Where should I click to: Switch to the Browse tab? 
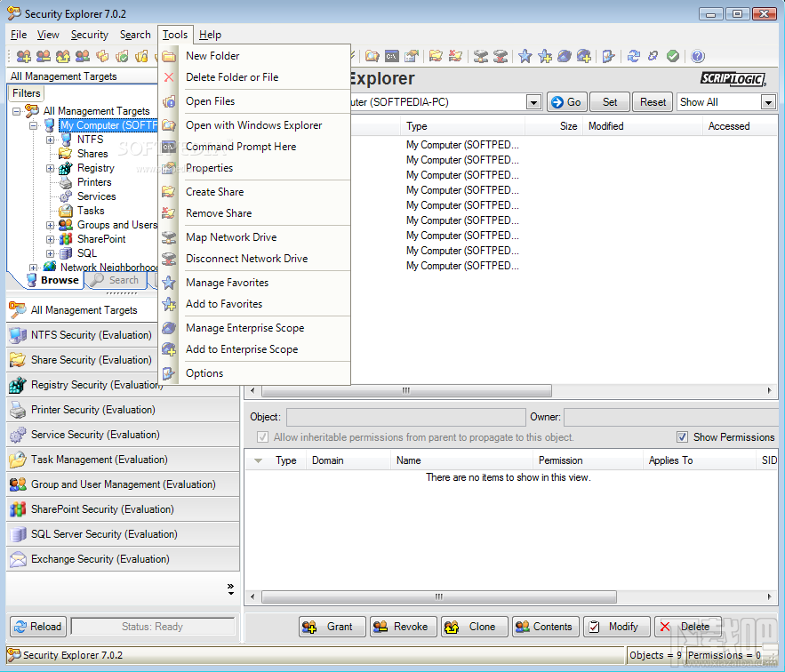(x=53, y=280)
